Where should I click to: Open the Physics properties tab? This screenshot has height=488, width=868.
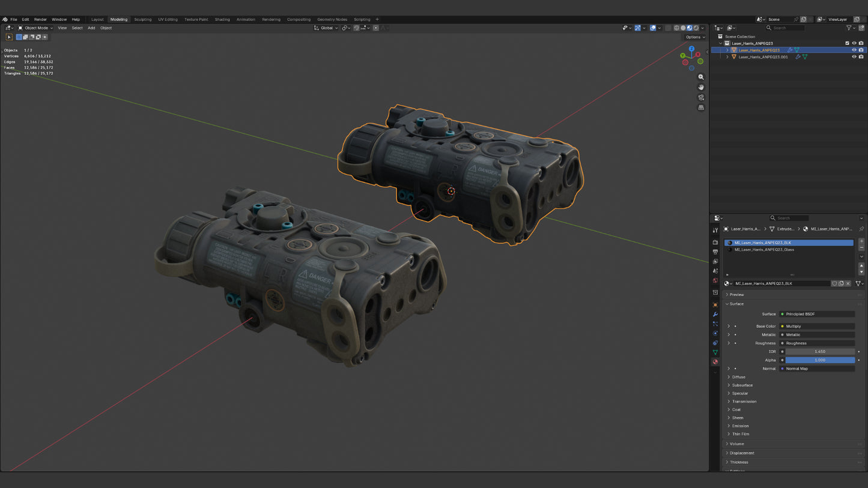pyautogui.click(x=715, y=333)
